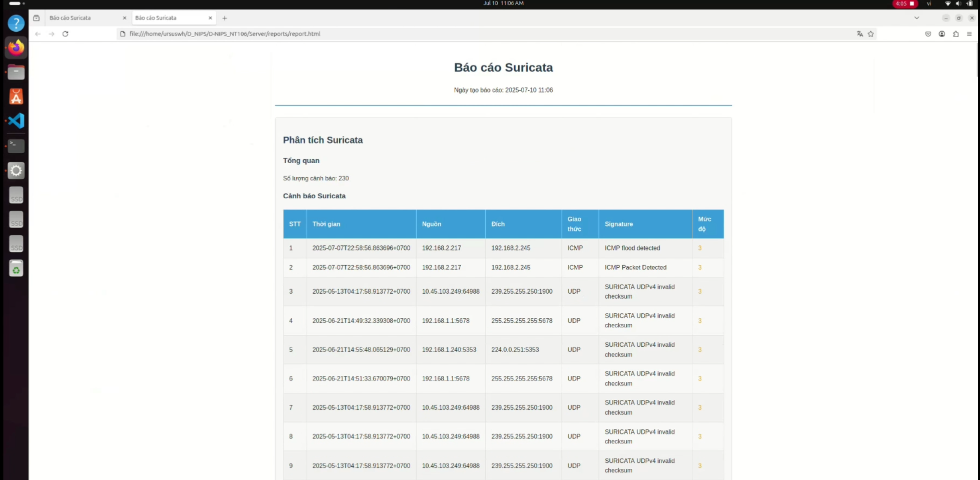Click the Activities overview pill
The image size is (980, 480).
coord(16,3)
